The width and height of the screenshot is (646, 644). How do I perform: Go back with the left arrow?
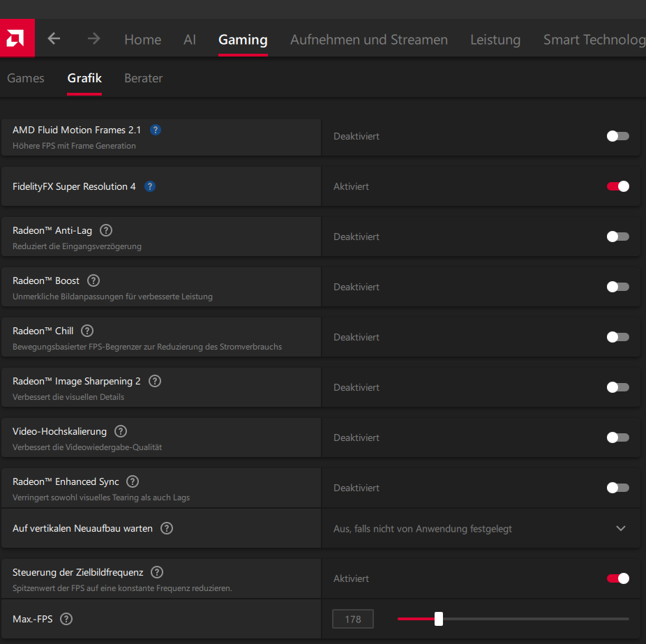pyautogui.click(x=54, y=39)
